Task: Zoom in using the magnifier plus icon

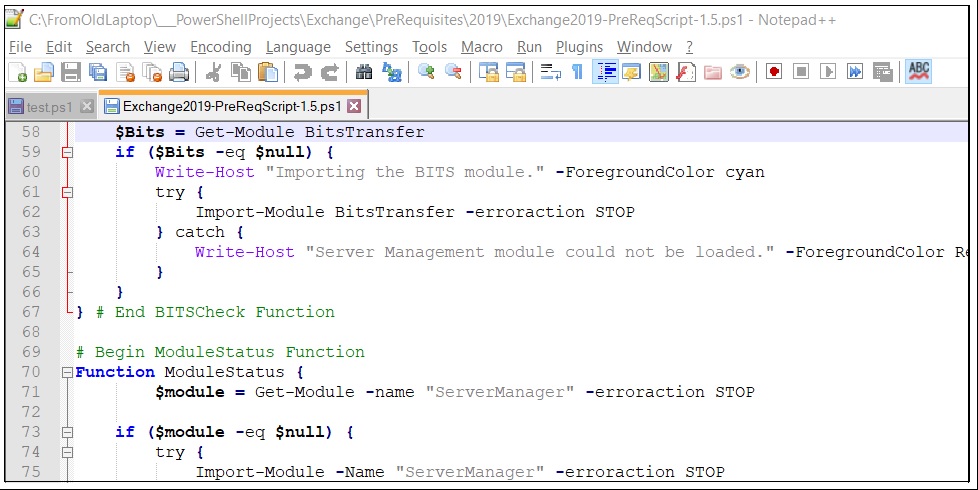Action: click(426, 72)
